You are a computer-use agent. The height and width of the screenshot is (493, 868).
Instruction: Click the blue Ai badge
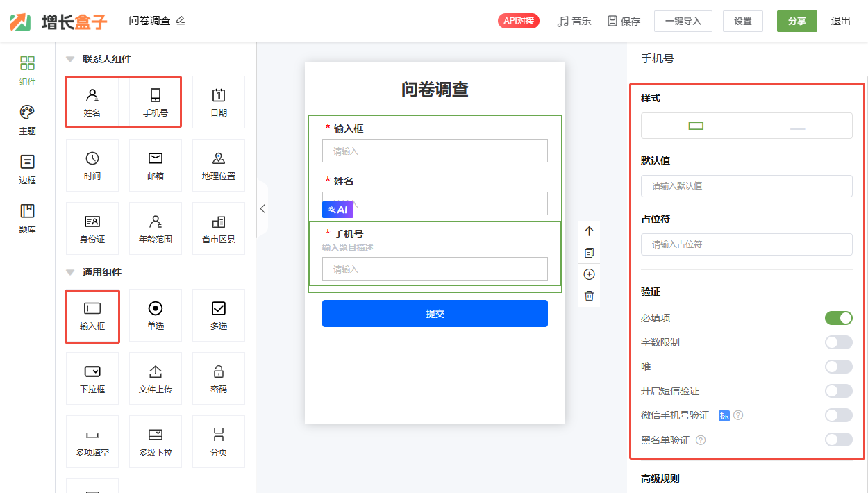[337, 209]
